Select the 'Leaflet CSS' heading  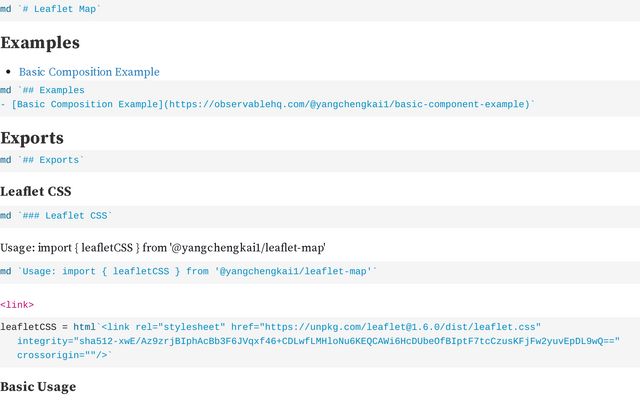click(36, 191)
